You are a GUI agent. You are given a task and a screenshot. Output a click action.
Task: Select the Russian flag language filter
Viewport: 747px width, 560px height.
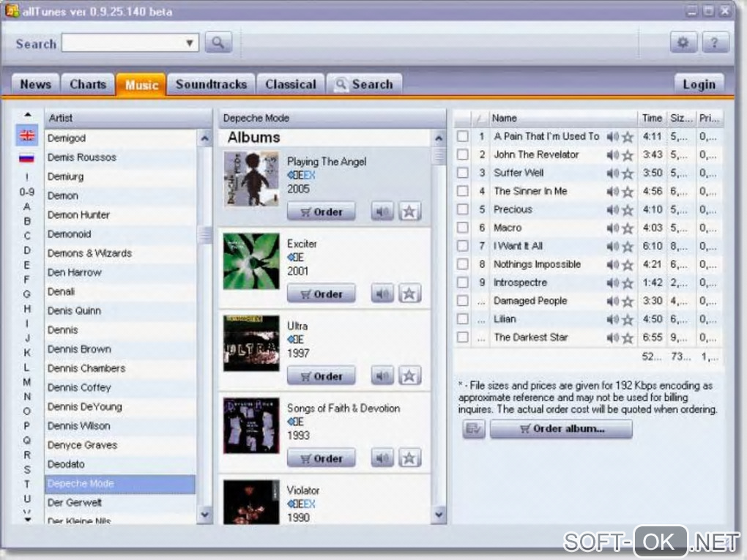pos(26,157)
